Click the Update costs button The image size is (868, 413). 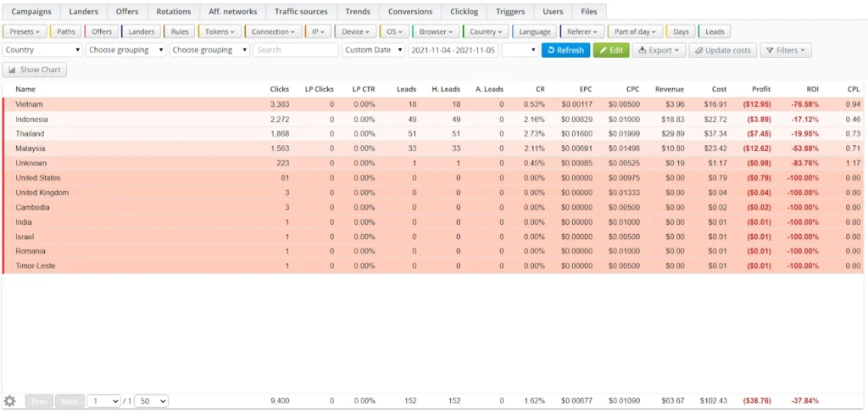click(x=723, y=50)
